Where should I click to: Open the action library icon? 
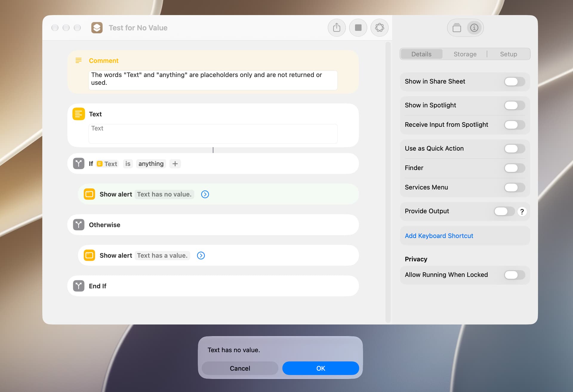tap(457, 28)
